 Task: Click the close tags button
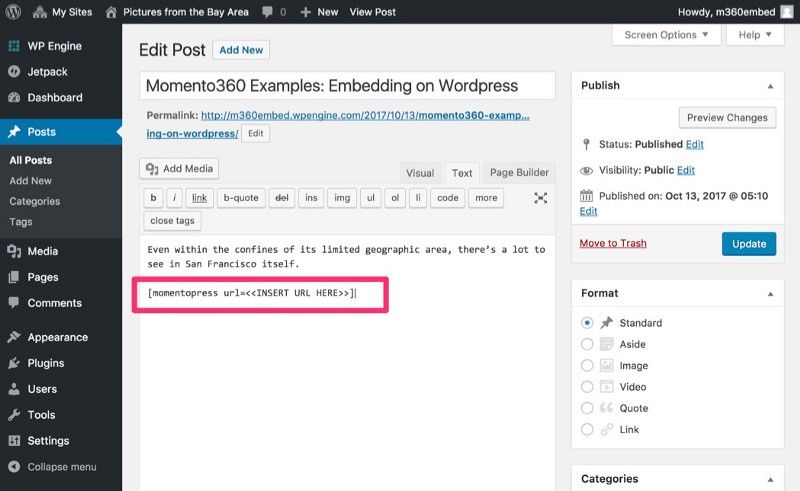point(172,220)
